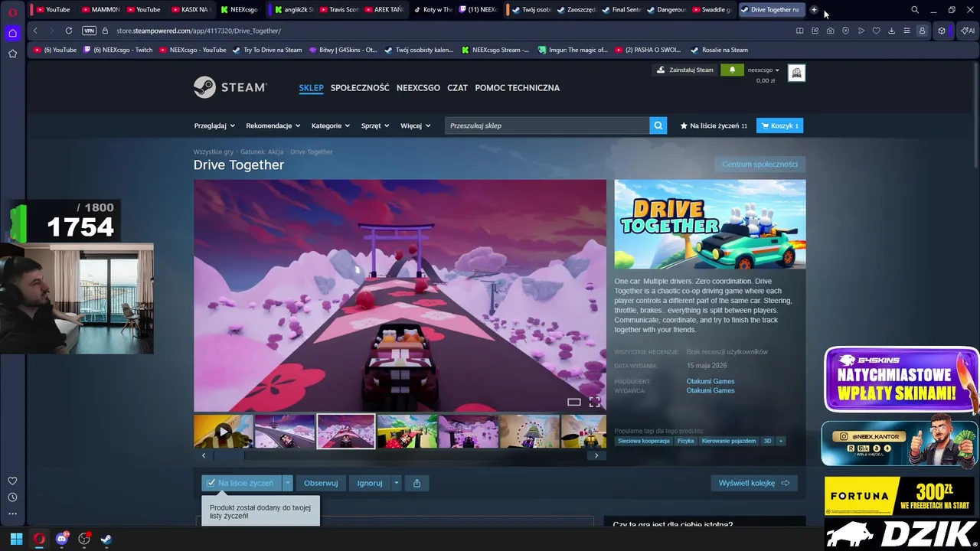Expand the Sprzęt dropdown
This screenshot has height=551, width=980.
pos(375,126)
